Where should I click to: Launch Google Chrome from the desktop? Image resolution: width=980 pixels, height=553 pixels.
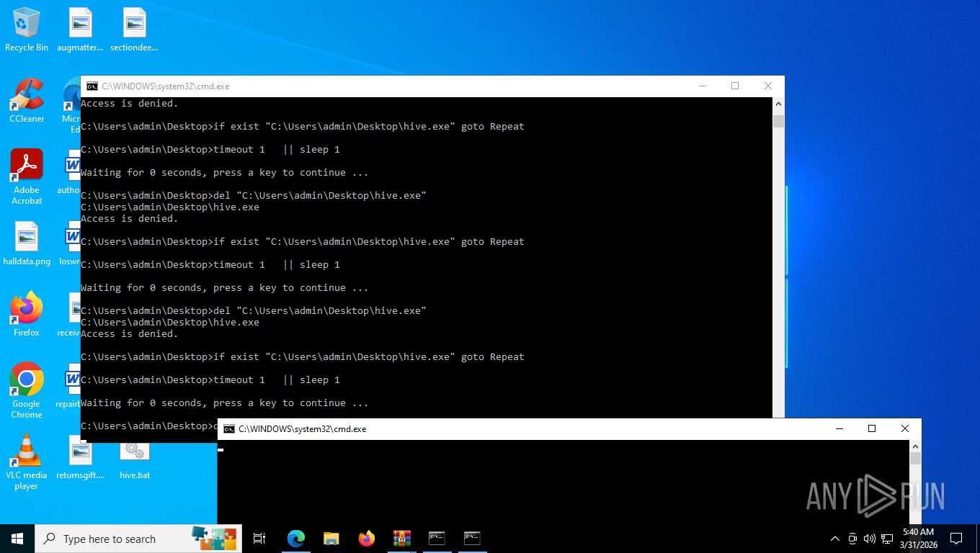(27, 390)
